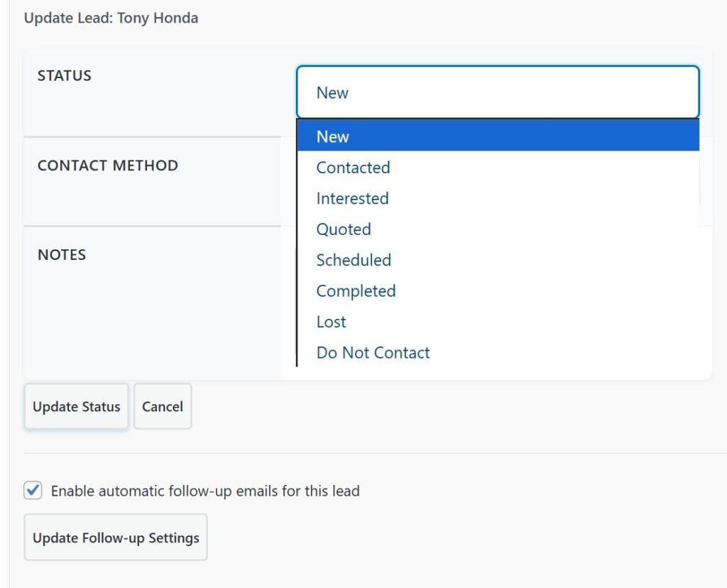This screenshot has width=727, height=588.
Task: Pick the Interested status option
Action: coord(352,198)
